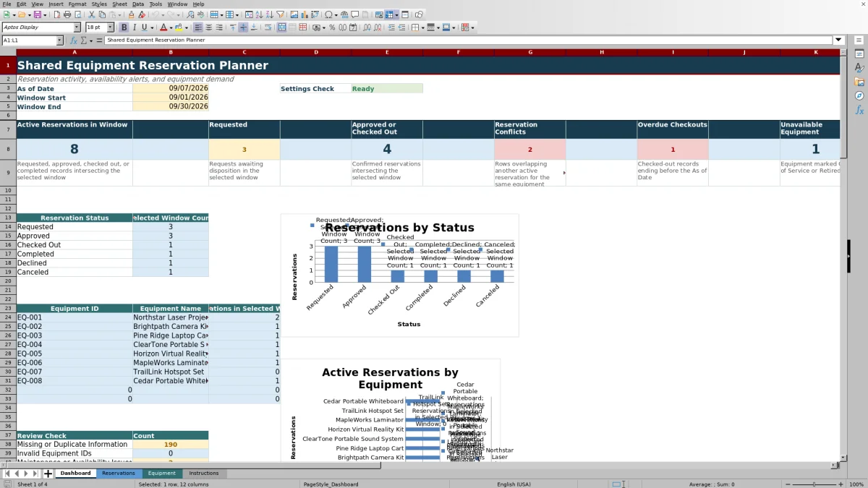868x488 pixels.
Task: Open the File menu
Action: click(x=6, y=4)
